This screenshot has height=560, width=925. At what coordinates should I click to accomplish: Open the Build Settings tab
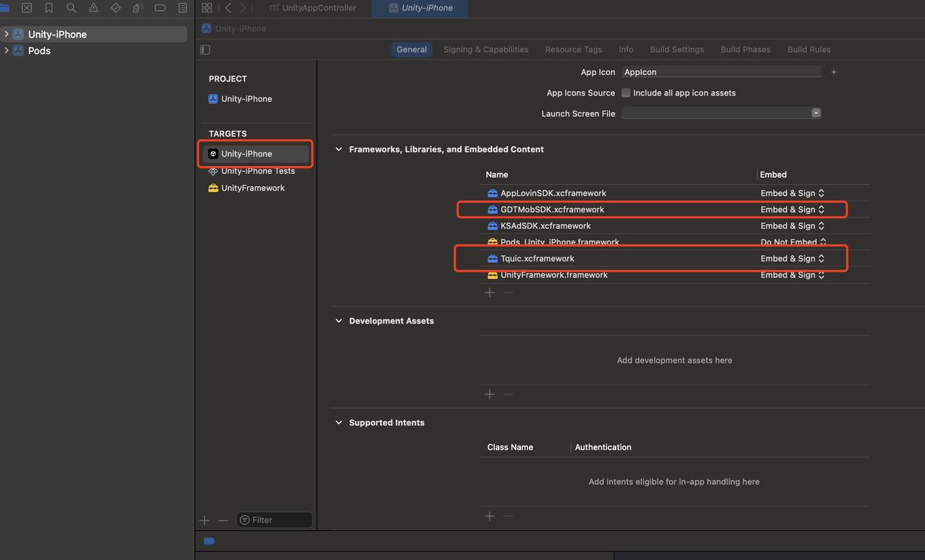click(x=676, y=50)
